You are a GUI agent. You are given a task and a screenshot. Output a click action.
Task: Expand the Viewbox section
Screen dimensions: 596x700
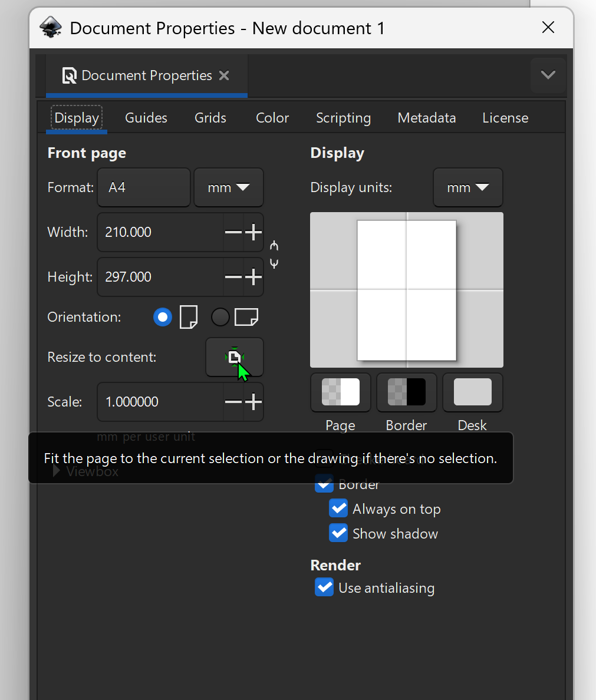(56, 471)
